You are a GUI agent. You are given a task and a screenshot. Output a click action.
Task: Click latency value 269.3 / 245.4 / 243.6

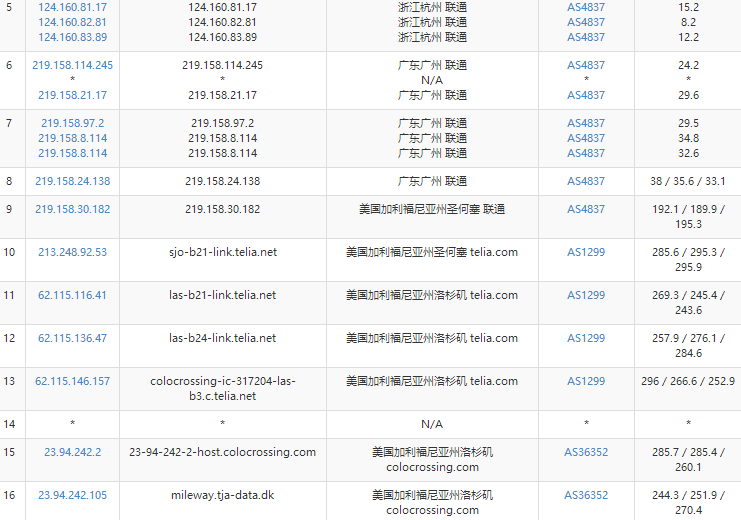pyautogui.click(x=688, y=303)
